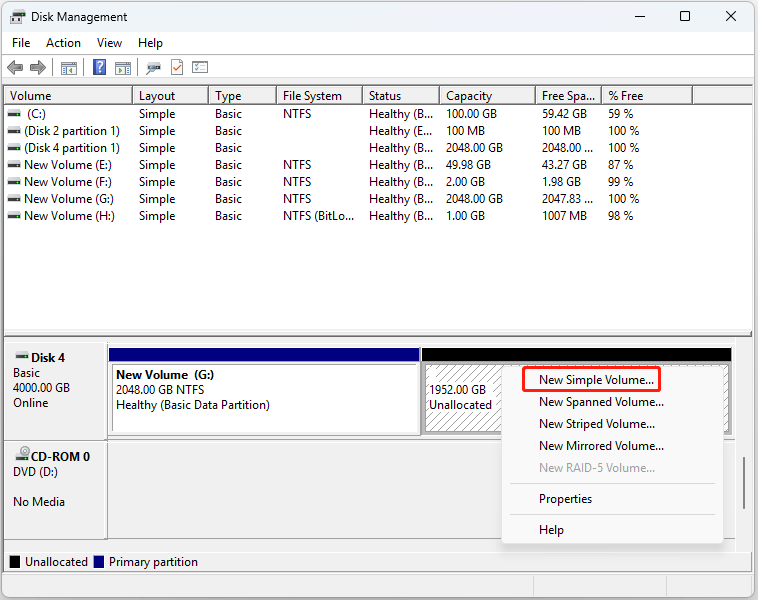Open the blue question mark Help icon
Viewport: 758px width, 600px height.
click(x=100, y=67)
